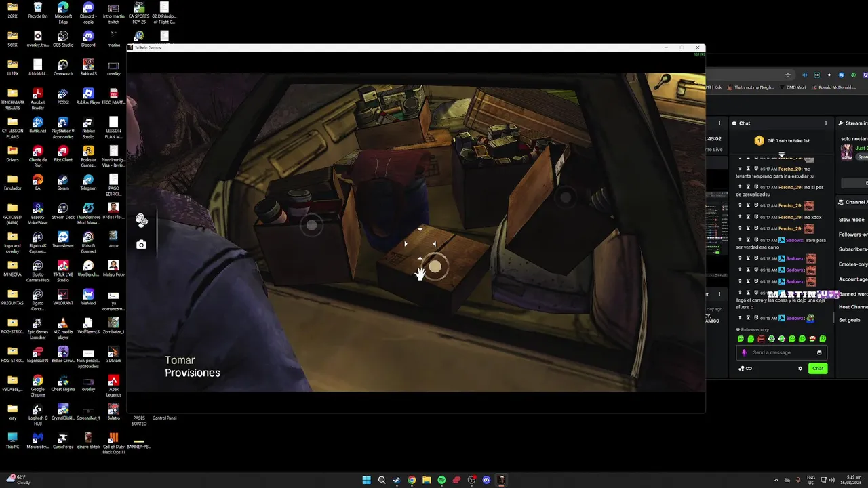This screenshot has height=488, width=868.
Task: Select the supplies box hotspot under the hand cursor
Action: pyautogui.click(x=435, y=267)
